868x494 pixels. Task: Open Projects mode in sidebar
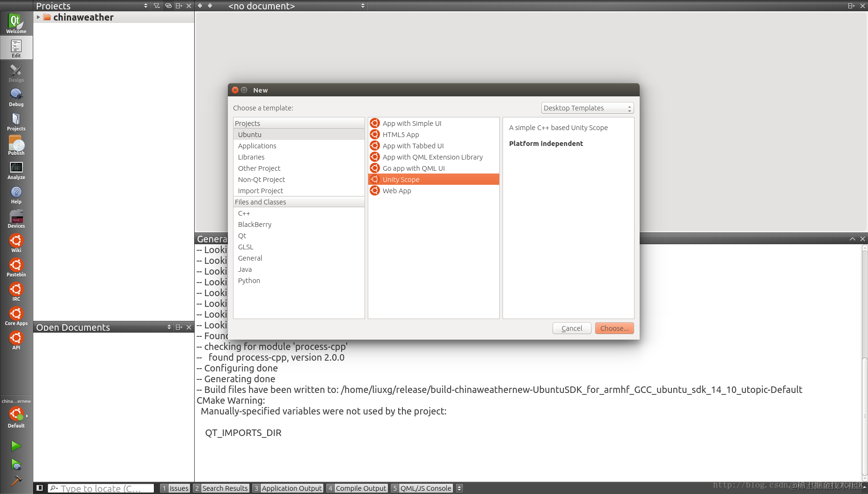tap(16, 121)
